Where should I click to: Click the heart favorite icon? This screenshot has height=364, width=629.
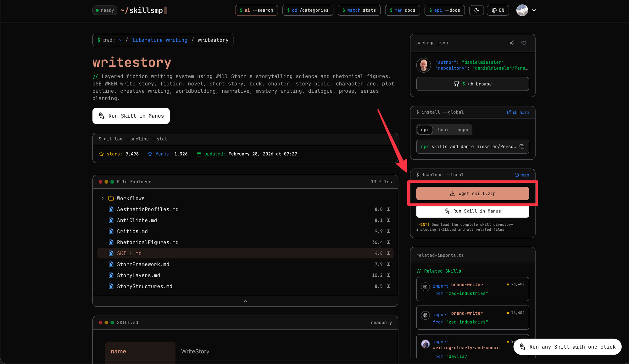tap(524, 43)
